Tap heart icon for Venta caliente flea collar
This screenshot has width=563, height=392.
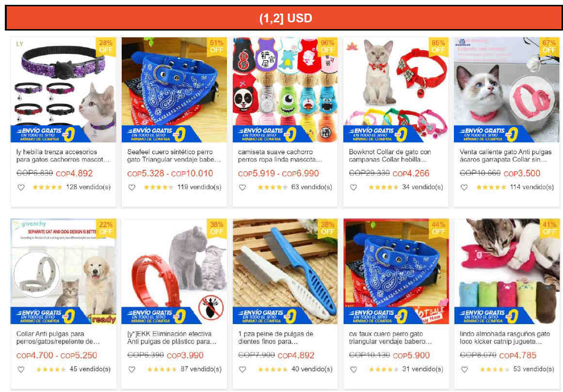464,187
